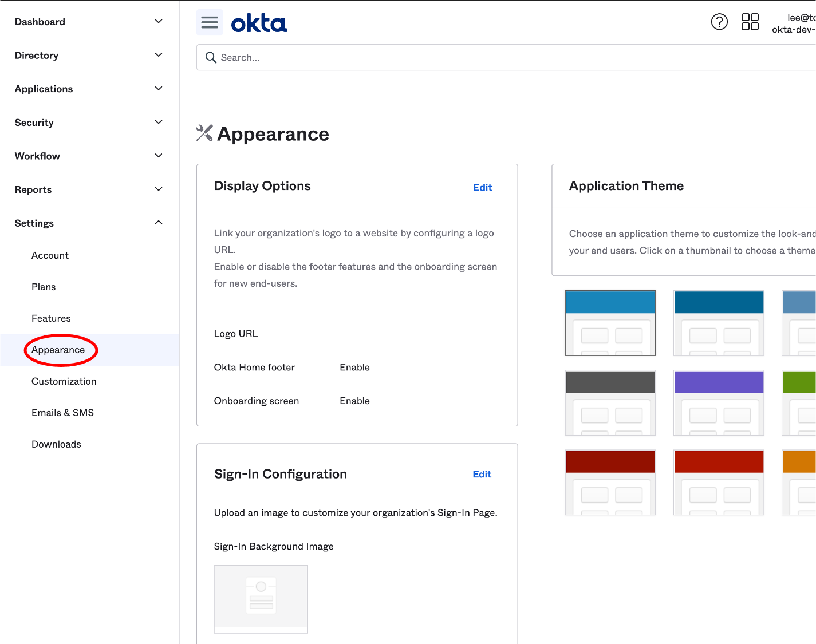This screenshot has height=644, width=816.
Task: Open the Dashboard menu section
Action: pyautogui.click(x=89, y=22)
